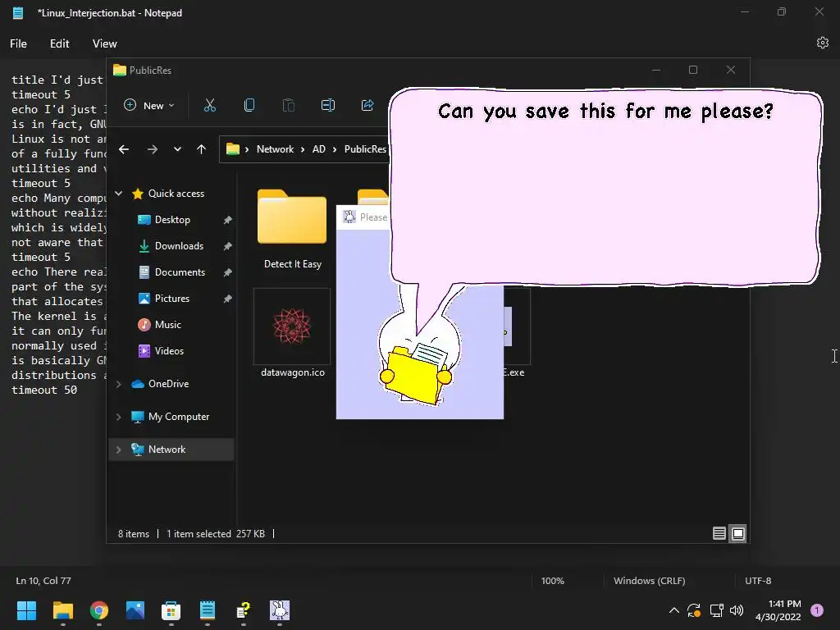This screenshot has width=840, height=630.
Task: Open Photos app from the taskbar
Action: pos(135,610)
